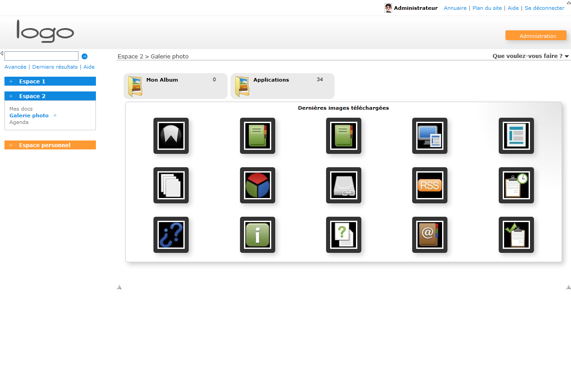Open the clipboard with clock image
Viewport: 571px width, 392px height.
(x=516, y=185)
